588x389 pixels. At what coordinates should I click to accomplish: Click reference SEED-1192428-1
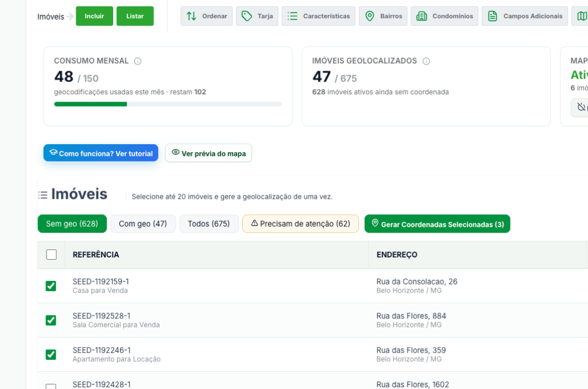(x=102, y=384)
